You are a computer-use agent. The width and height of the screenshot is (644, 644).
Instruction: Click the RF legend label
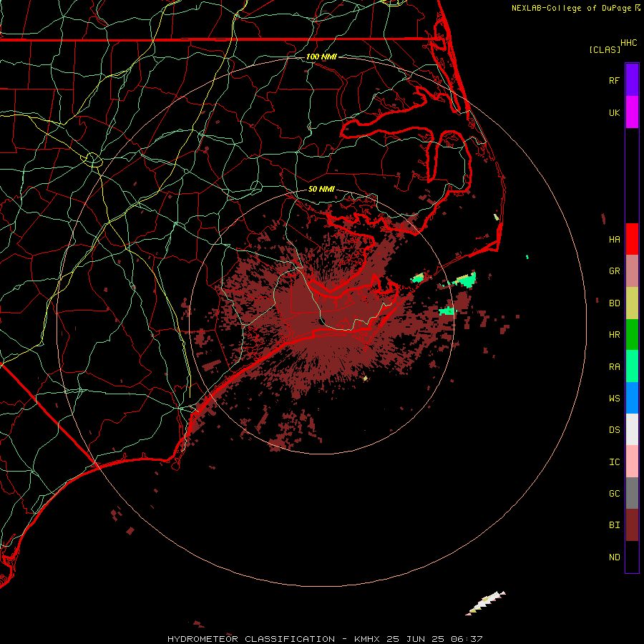pyautogui.click(x=614, y=80)
